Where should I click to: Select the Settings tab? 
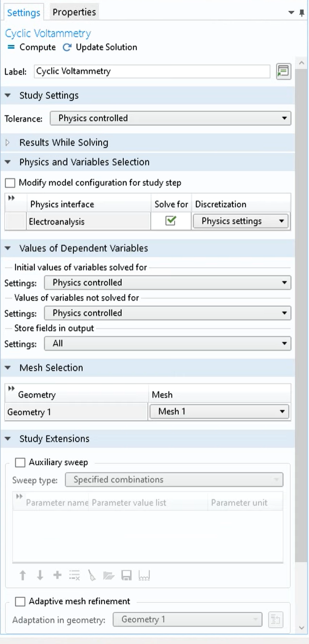23,13
